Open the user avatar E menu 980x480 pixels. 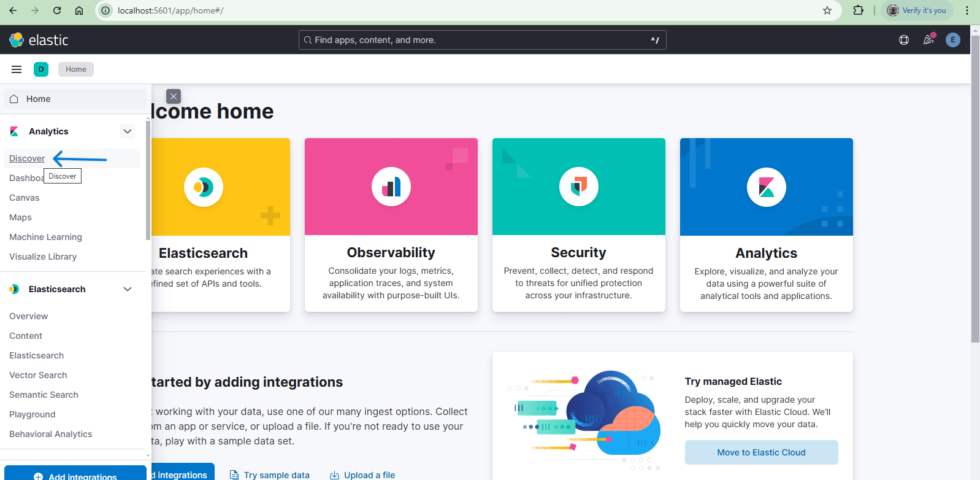click(953, 40)
